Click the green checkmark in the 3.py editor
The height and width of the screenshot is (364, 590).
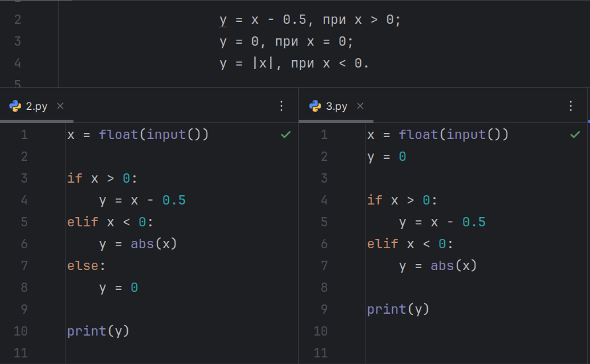(x=575, y=134)
